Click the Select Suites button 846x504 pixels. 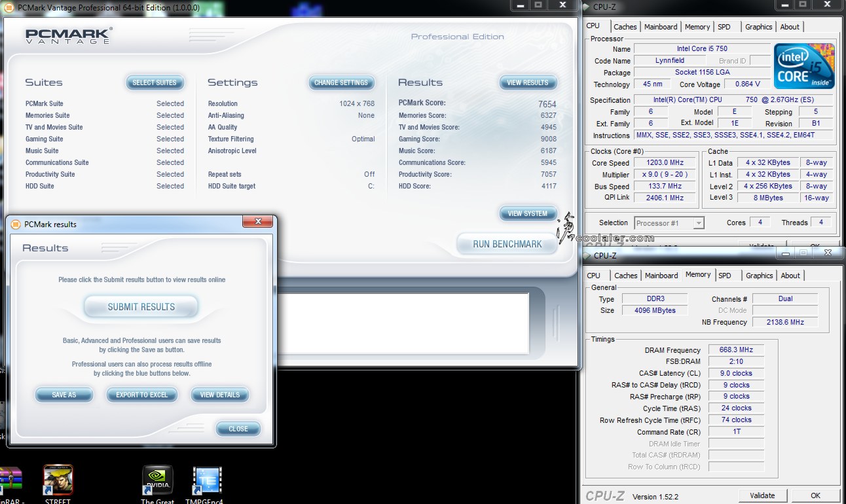155,82
